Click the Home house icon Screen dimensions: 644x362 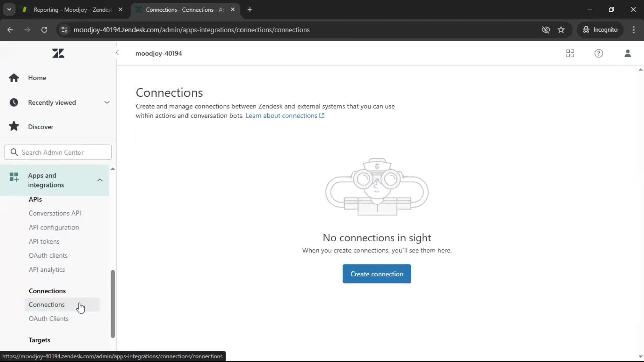click(x=14, y=78)
